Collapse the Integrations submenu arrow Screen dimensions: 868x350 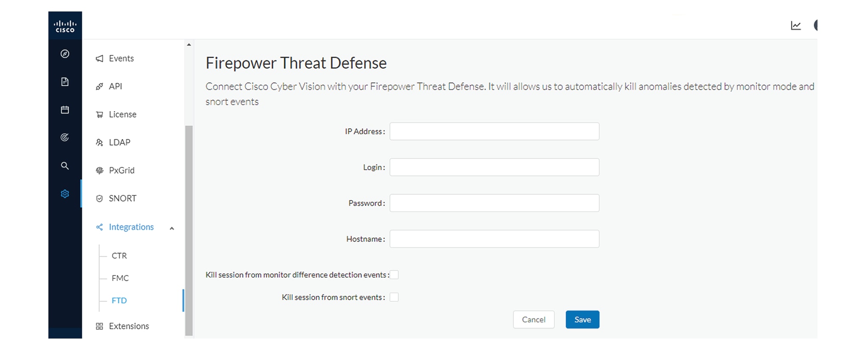click(x=172, y=228)
